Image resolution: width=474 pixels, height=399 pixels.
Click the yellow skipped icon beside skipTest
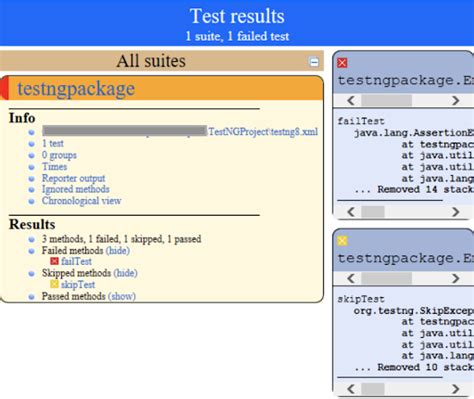coord(54,284)
